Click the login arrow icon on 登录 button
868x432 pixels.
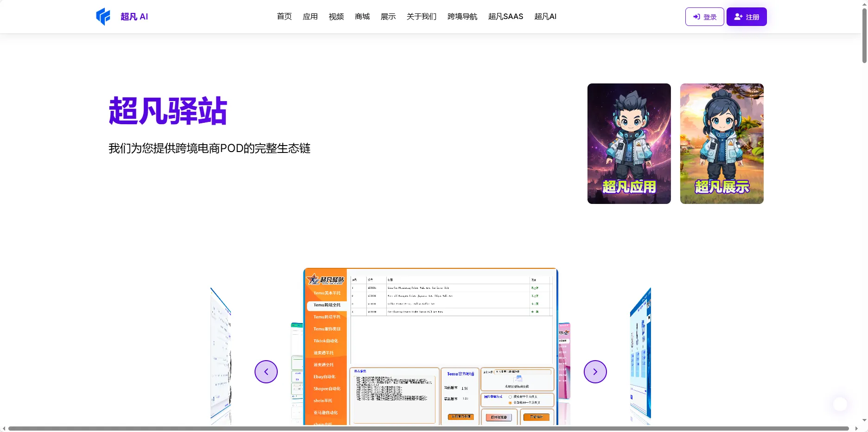696,17
